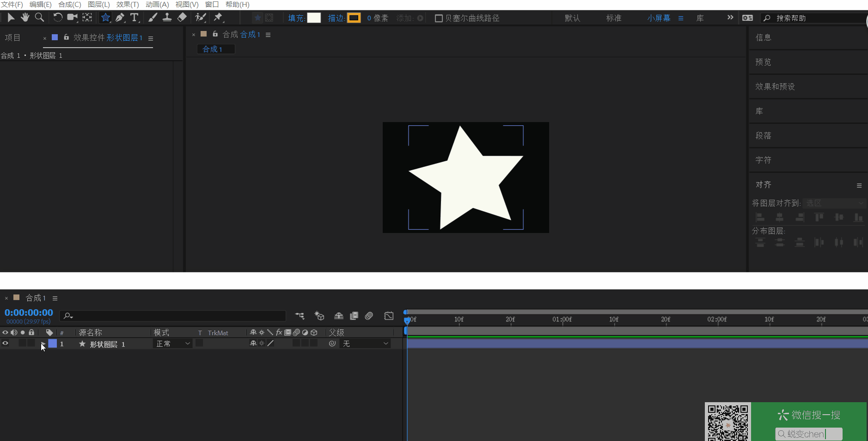Expand shape layer 1 properties triangle

click(43, 343)
